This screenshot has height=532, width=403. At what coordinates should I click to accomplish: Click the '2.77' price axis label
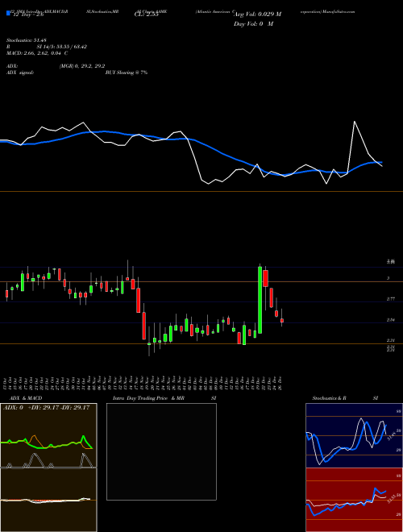391,299
